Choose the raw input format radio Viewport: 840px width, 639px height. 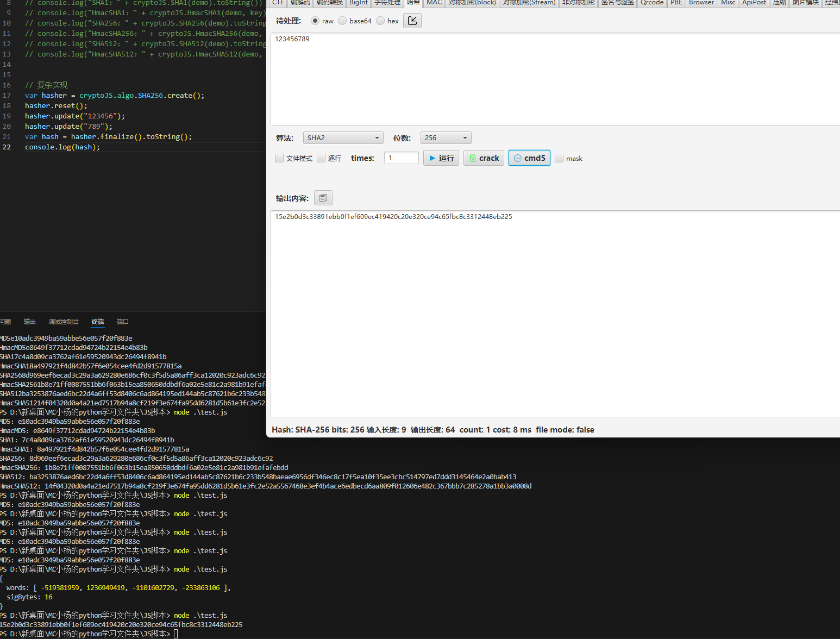pyautogui.click(x=315, y=21)
